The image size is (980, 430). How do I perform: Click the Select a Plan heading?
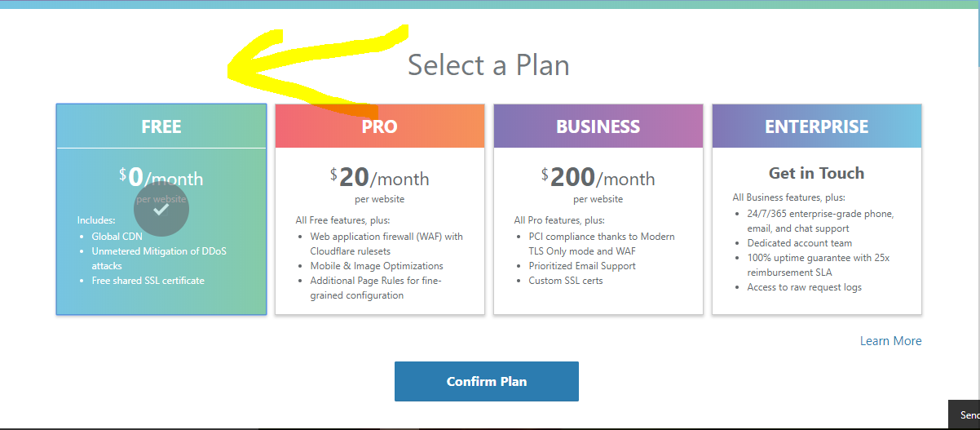click(488, 65)
